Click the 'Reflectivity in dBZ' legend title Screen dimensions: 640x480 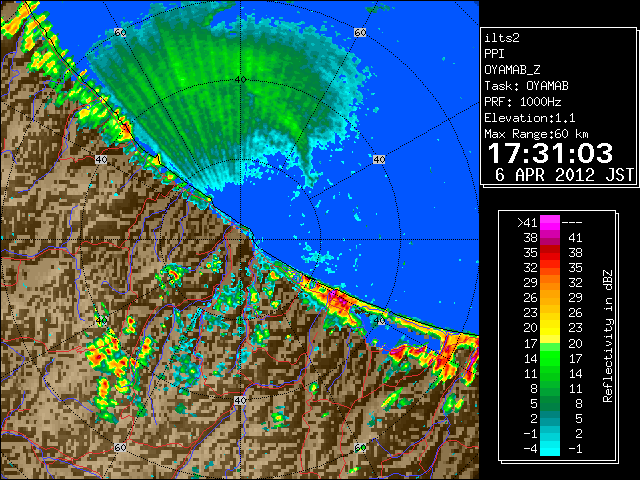click(x=608, y=336)
